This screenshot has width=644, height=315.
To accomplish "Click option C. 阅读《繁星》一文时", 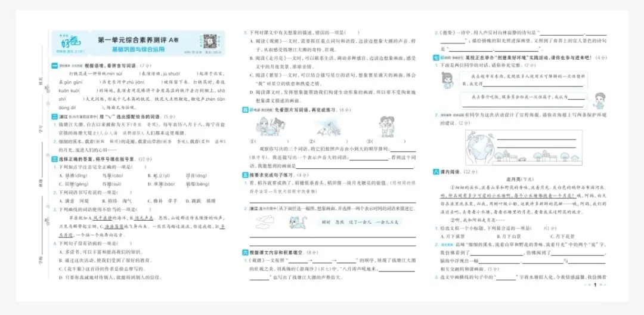I will 333,80.
